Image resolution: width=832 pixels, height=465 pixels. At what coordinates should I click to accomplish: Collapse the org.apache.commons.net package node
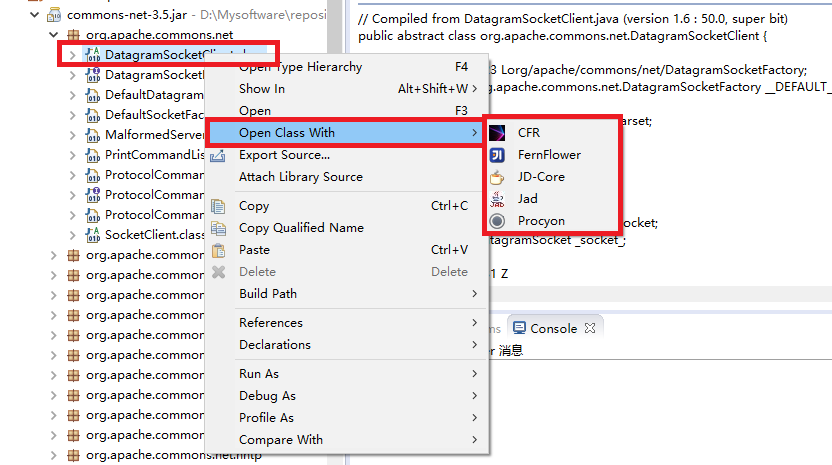54,35
